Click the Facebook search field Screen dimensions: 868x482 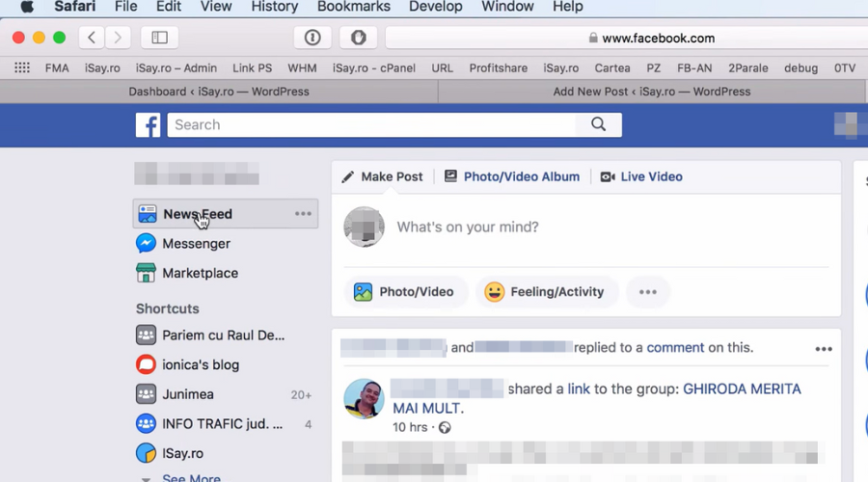pyautogui.click(x=371, y=124)
